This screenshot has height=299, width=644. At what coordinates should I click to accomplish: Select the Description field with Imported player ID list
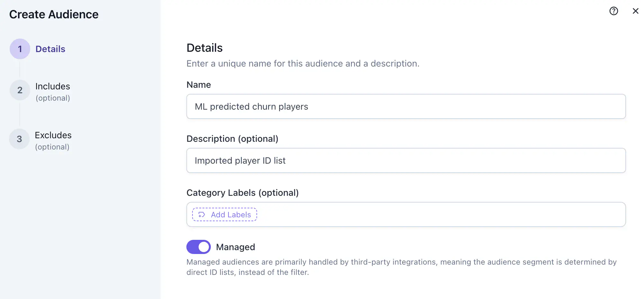(x=406, y=160)
